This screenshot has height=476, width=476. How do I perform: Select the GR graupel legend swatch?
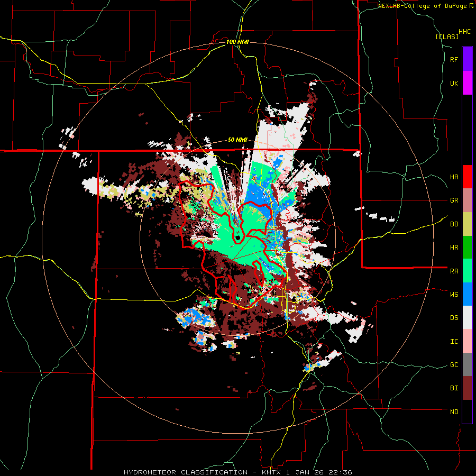[x=467, y=200]
